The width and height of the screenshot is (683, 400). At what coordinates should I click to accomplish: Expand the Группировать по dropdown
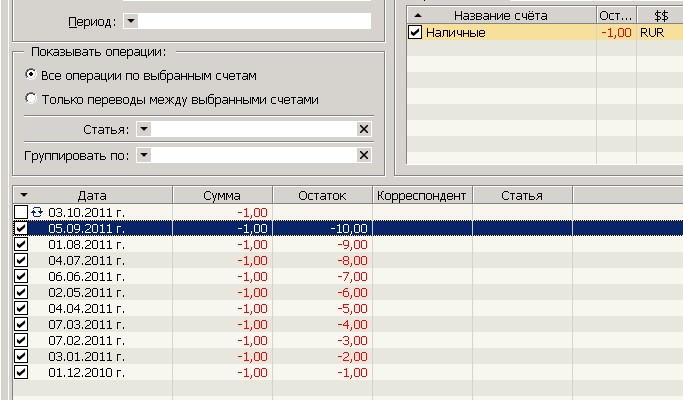point(144,155)
